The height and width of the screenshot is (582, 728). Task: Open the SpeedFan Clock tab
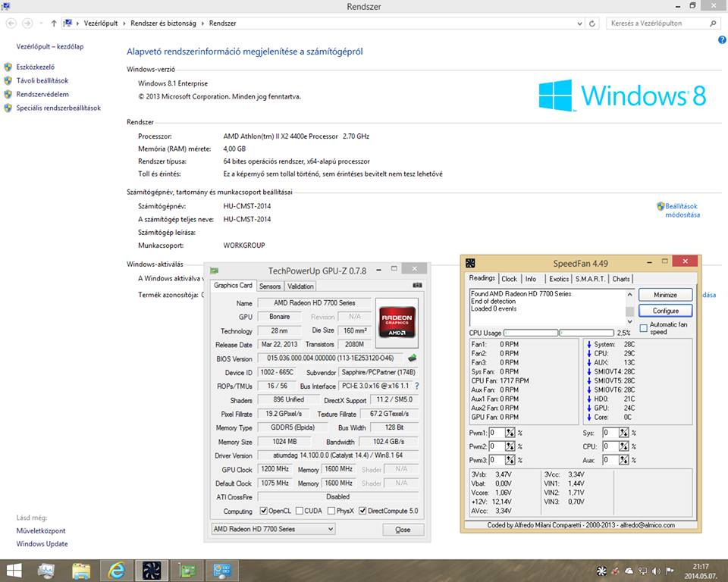(509, 278)
